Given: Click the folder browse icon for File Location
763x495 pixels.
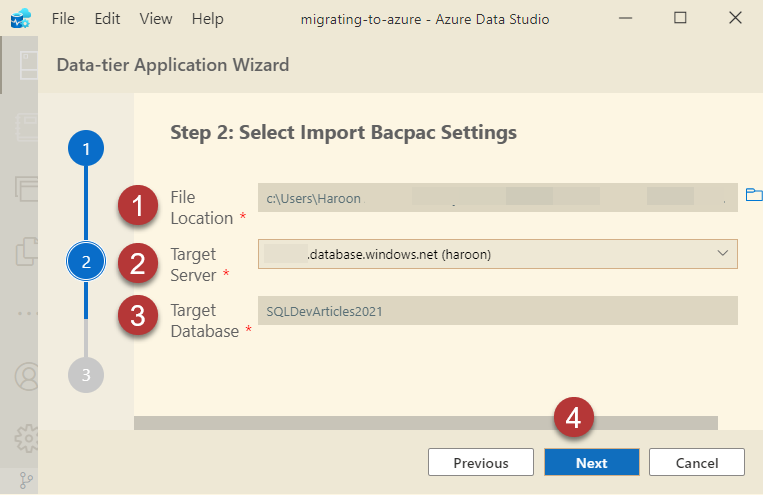Looking at the screenshot, I should [753, 195].
